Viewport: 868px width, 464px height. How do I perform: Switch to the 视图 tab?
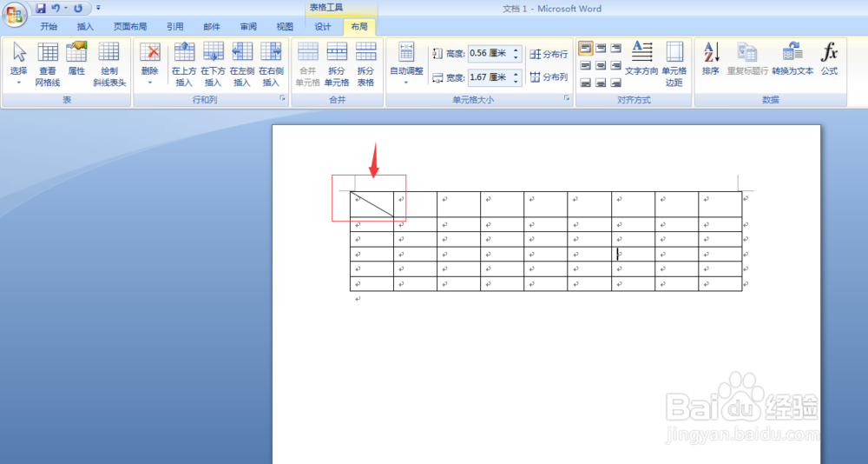click(285, 27)
